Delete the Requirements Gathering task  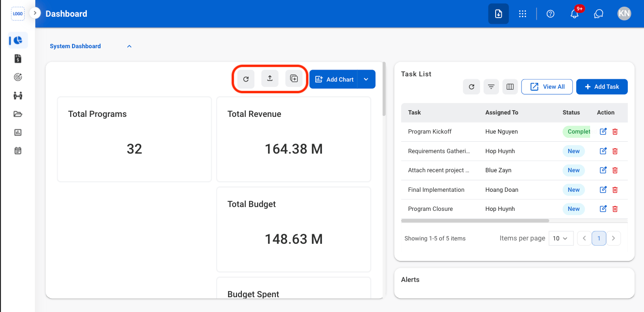[615, 151]
